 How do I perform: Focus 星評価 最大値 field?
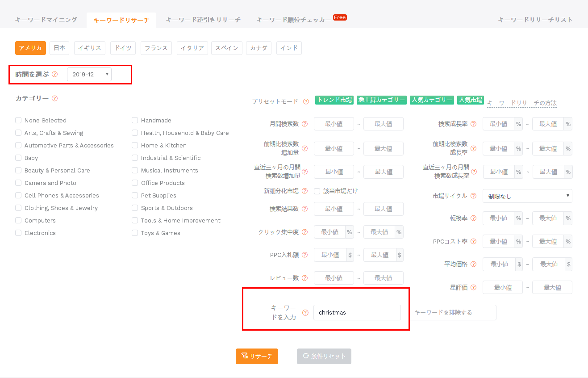point(552,287)
